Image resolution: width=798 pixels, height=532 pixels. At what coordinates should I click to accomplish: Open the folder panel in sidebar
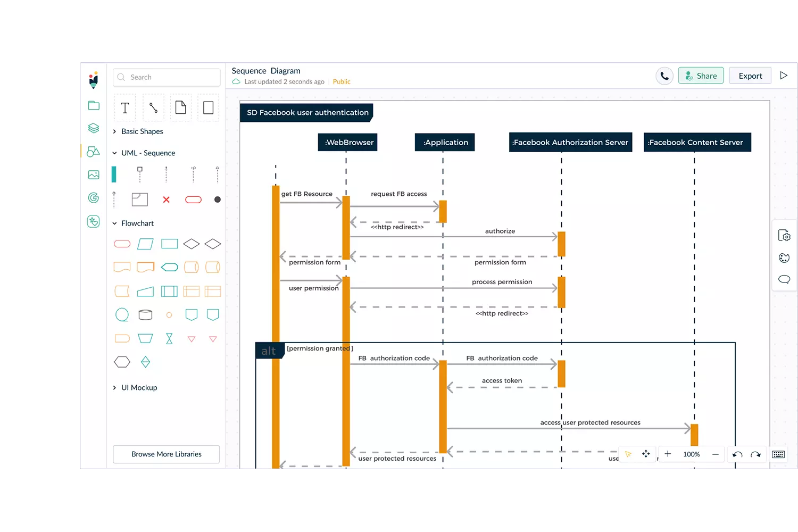(94, 105)
